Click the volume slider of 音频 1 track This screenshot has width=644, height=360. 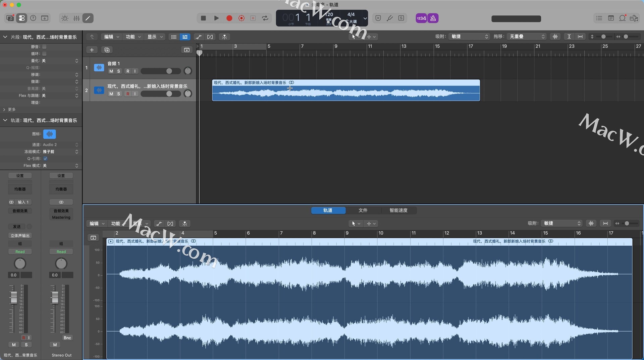tap(161, 71)
